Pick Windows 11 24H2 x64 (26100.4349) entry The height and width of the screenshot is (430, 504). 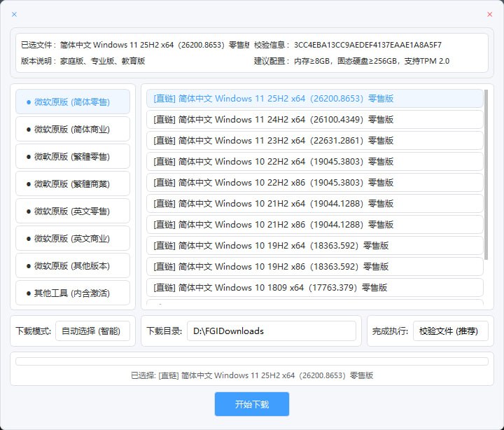[315, 120]
